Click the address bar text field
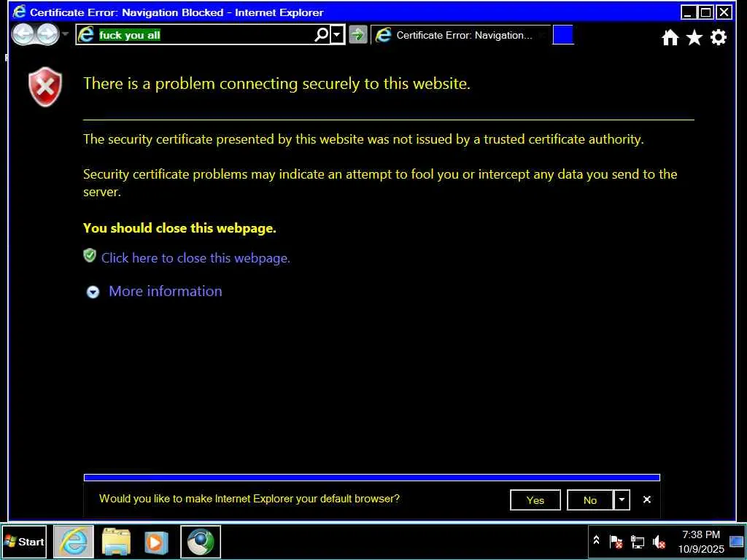Viewport: 747px width, 560px height. pyautogui.click(x=205, y=35)
